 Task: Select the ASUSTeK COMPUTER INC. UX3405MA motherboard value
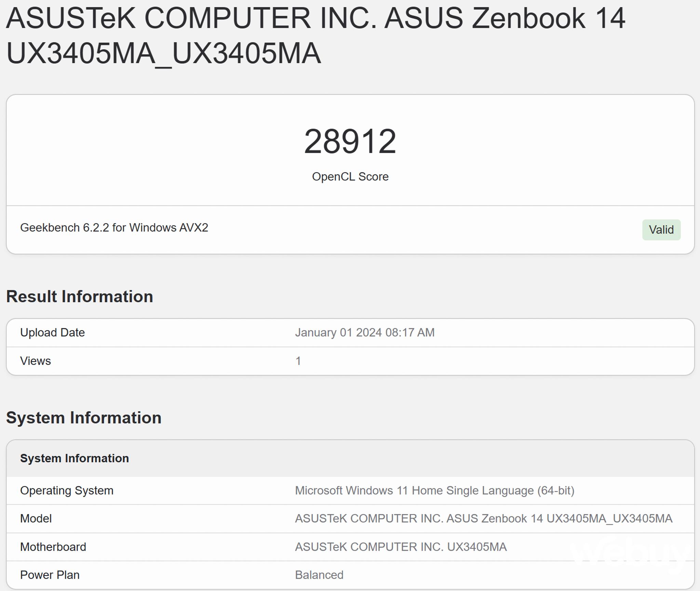401,547
